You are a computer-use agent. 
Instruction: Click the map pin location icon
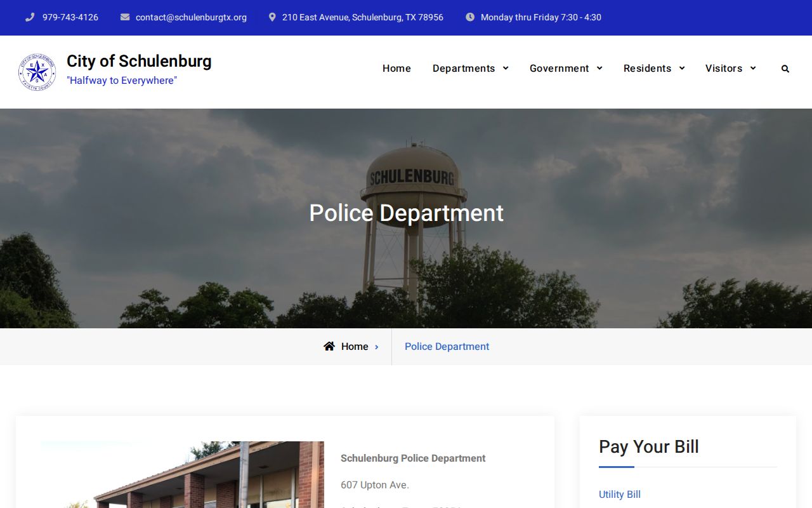(272, 17)
